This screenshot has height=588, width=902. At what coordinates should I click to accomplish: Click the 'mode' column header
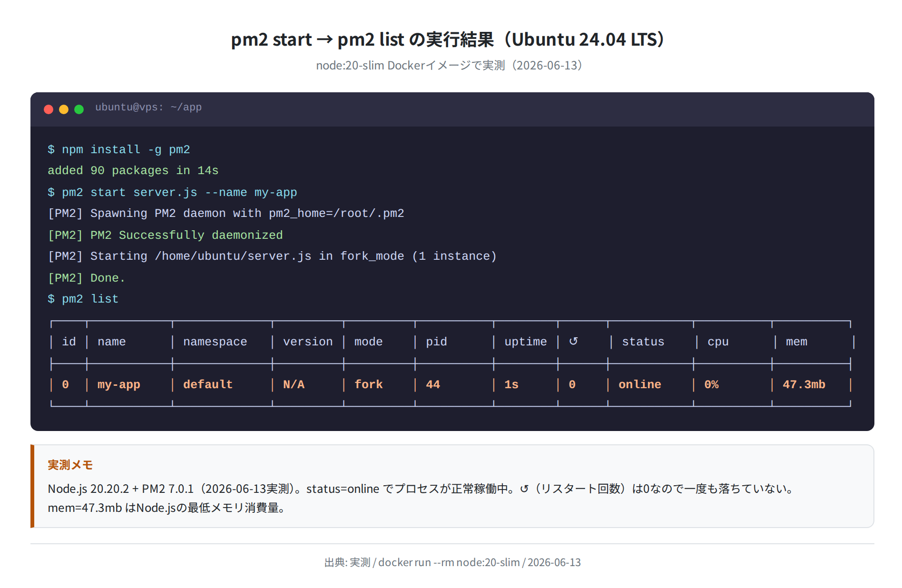pos(369,342)
